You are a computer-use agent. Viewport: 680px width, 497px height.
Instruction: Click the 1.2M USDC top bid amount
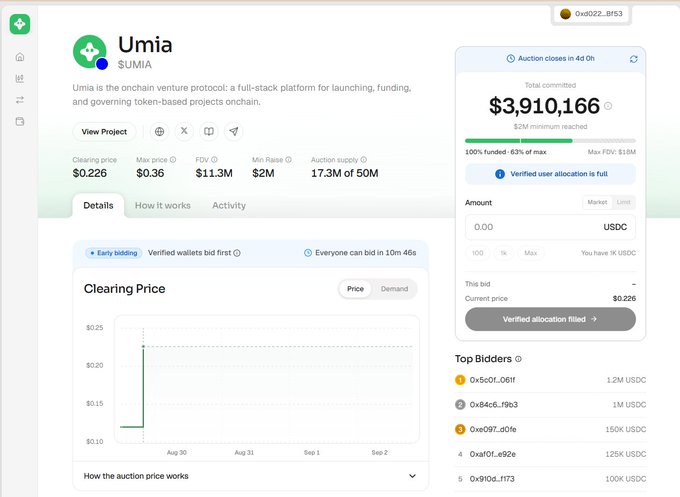(x=626, y=380)
